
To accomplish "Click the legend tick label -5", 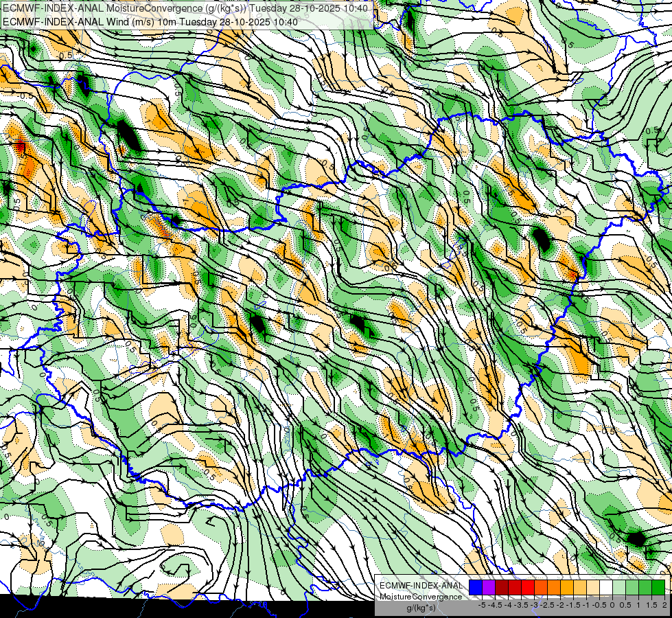I will coord(482,605).
